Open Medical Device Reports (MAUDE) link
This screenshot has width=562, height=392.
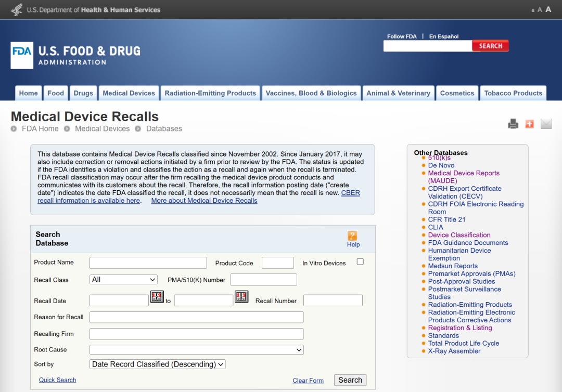[x=464, y=177]
